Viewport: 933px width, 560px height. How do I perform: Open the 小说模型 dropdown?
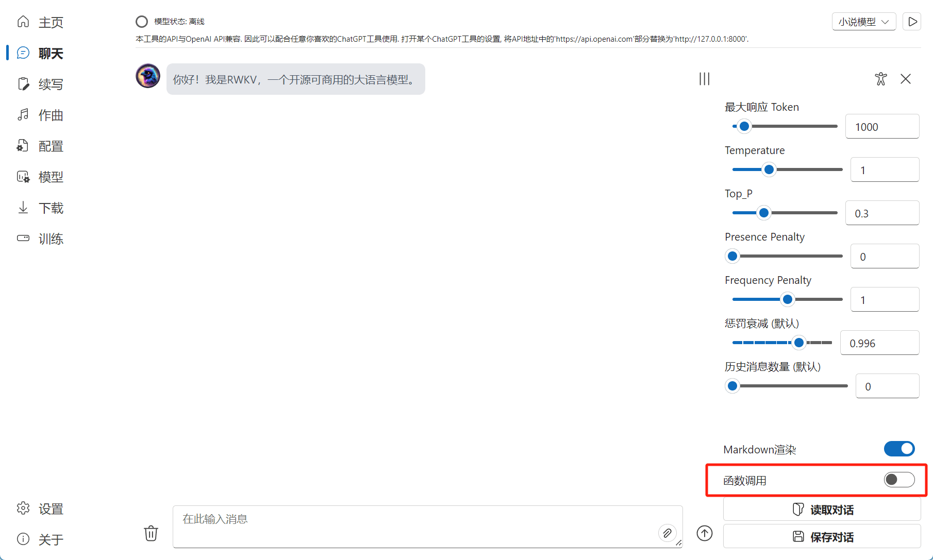click(x=863, y=22)
